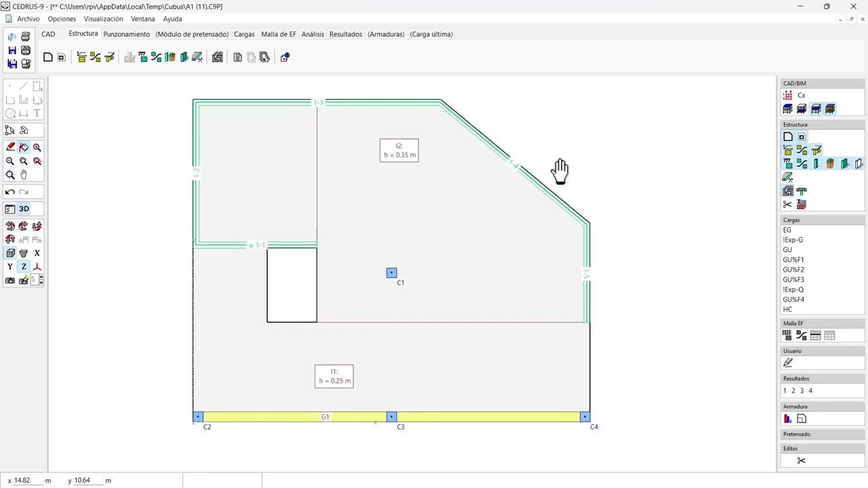Switch to the Resultados tab
Screen dimensions: 868x488
(x=346, y=34)
